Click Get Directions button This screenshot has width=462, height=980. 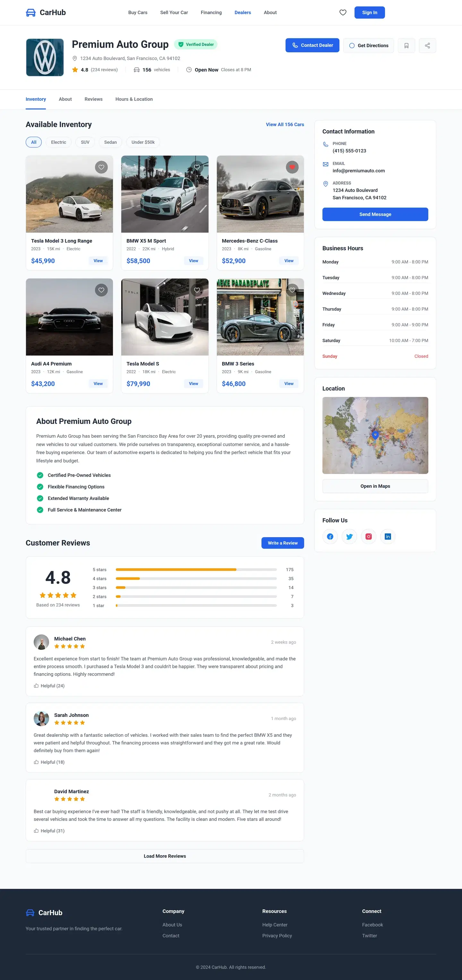[368, 46]
